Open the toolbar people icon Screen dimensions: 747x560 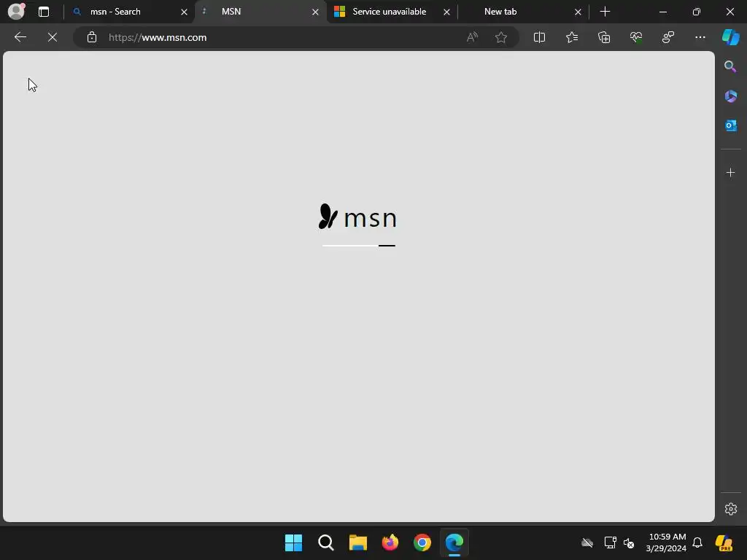(668, 37)
